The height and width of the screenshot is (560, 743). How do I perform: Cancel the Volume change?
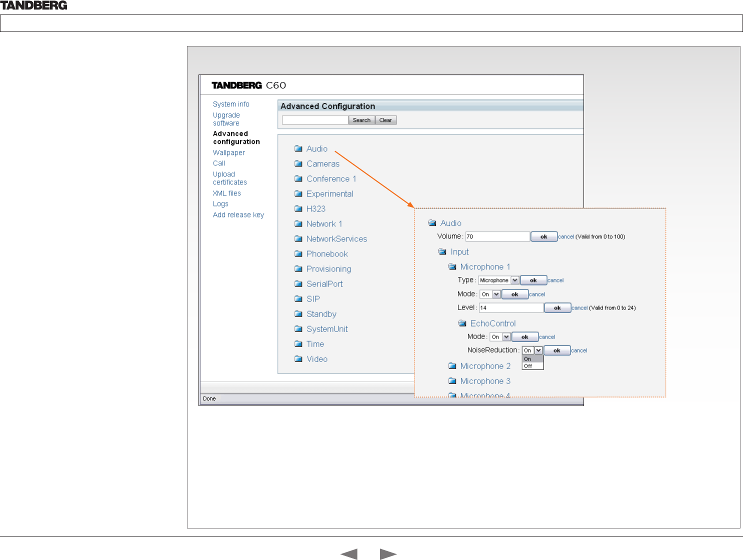click(x=566, y=236)
